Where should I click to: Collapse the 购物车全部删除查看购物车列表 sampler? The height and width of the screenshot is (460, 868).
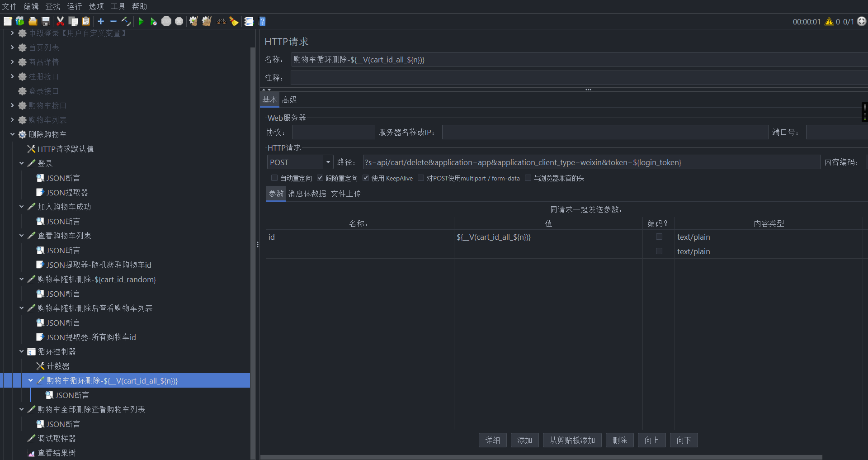pos(22,409)
